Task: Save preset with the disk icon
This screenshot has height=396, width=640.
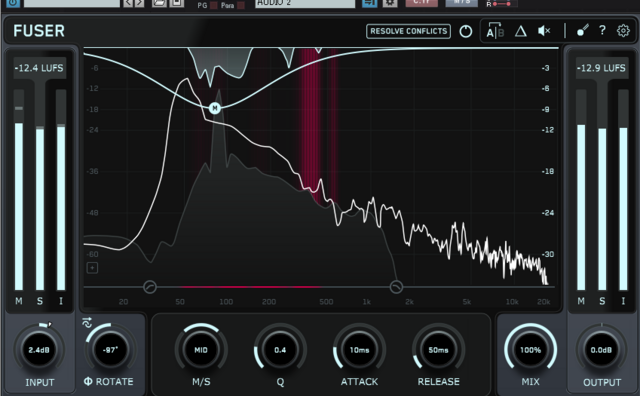Action: coord(177,3)
